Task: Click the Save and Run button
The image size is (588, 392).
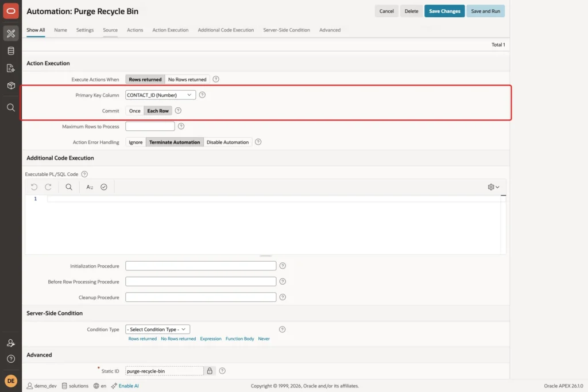Action: pyautogui.click(x=486, y=11)
